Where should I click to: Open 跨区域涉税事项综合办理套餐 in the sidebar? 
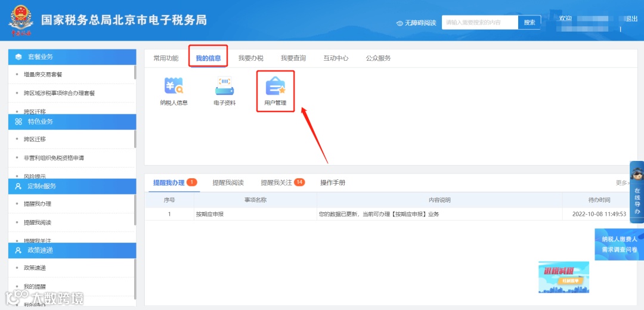click(x=59, y=93)
